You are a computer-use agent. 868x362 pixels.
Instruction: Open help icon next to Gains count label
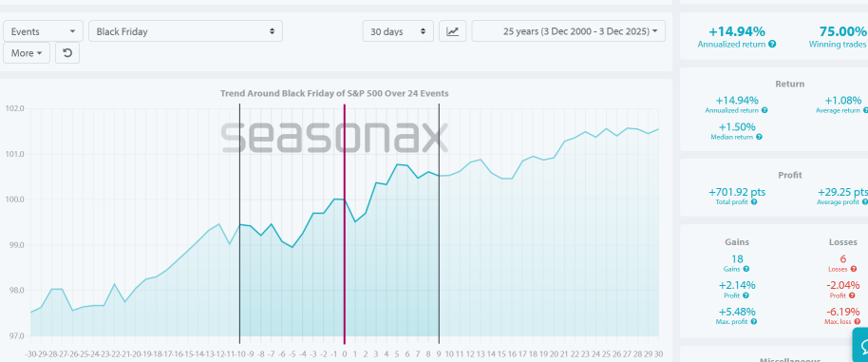(746, 269)
